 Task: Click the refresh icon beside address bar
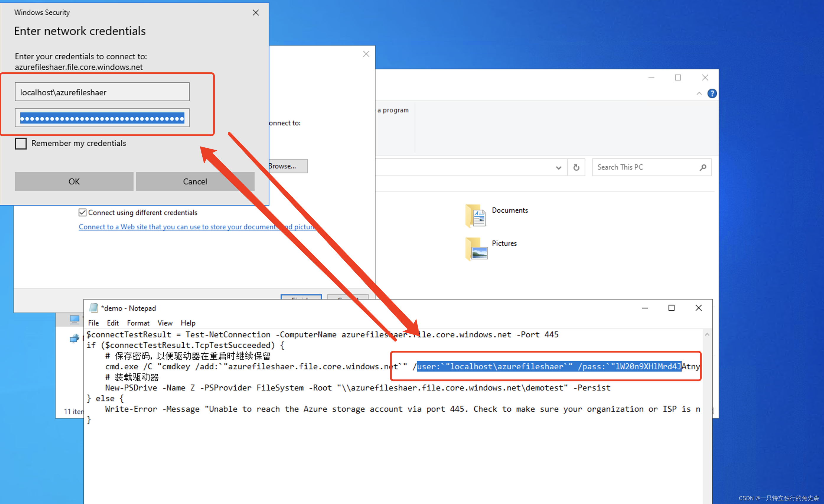tap(576, 167)
